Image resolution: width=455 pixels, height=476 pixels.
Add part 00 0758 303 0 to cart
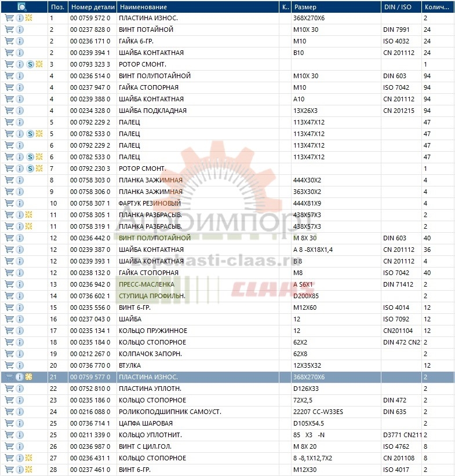(9, 180)
